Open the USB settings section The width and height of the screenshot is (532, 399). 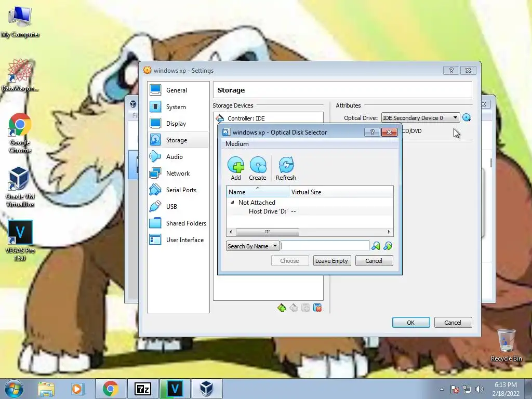pyautogui.click(x=179, y=207)
